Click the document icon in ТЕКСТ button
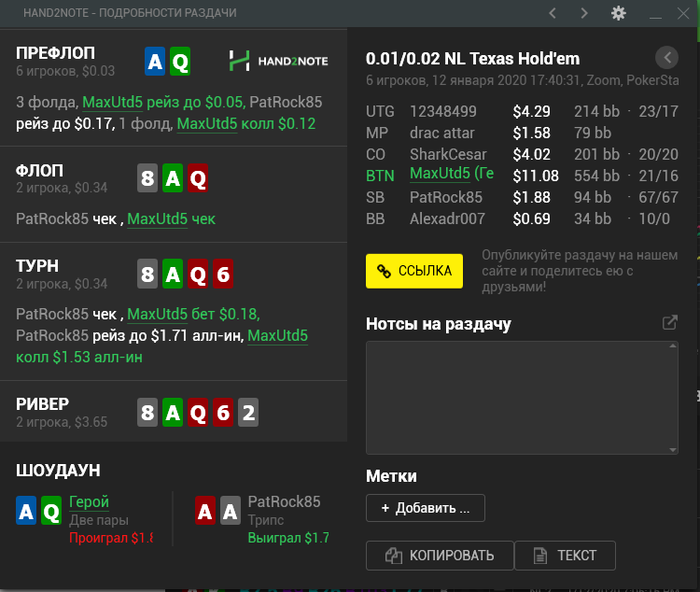The height and width of the screenshot is (592, 700). coord(540,555)
